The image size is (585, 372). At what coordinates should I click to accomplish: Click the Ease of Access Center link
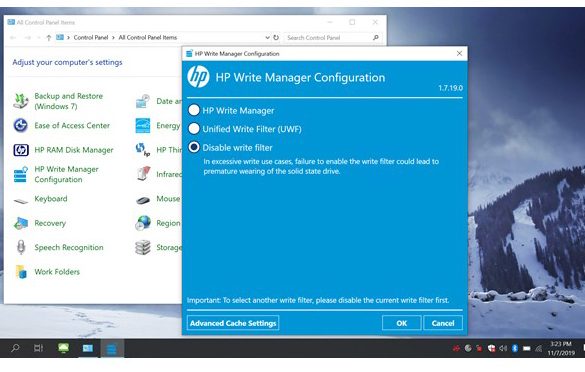coord(72,125)
